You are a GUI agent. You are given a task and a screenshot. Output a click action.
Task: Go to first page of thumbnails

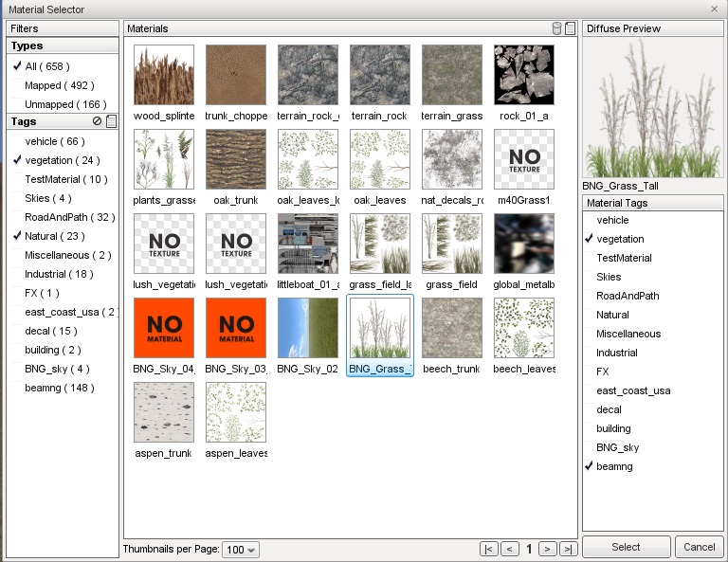coord(488,549)
